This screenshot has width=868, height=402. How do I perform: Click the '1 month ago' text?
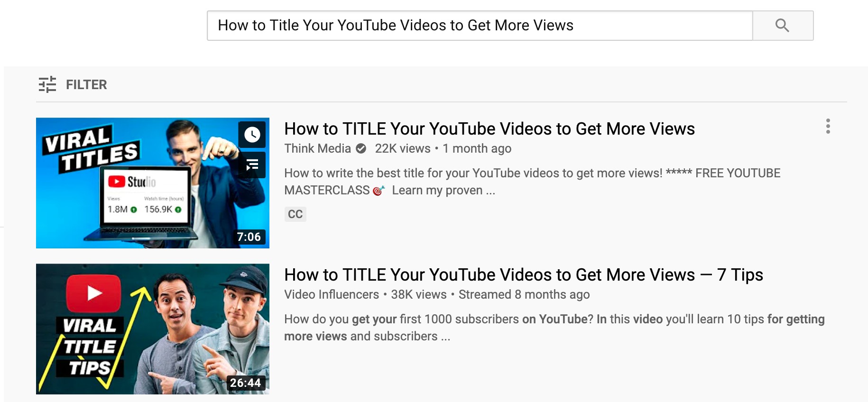477,148
